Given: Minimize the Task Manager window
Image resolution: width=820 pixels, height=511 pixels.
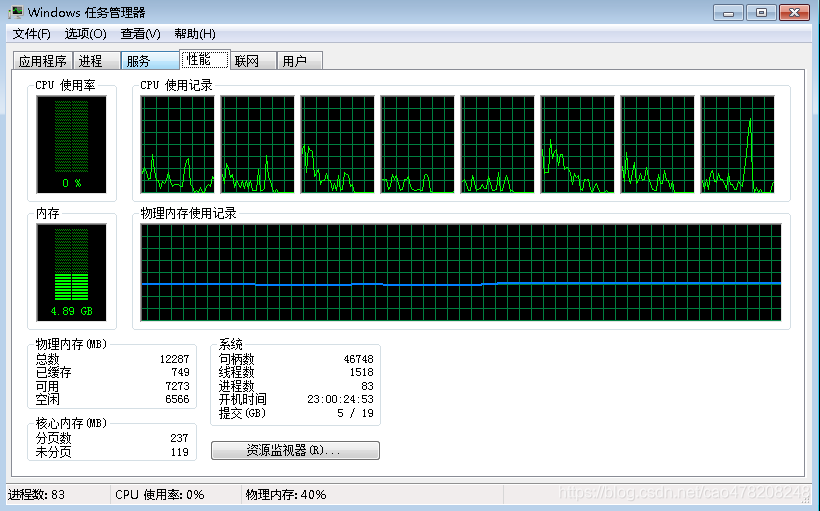Looking at the screenshot, I should [728, 13].
